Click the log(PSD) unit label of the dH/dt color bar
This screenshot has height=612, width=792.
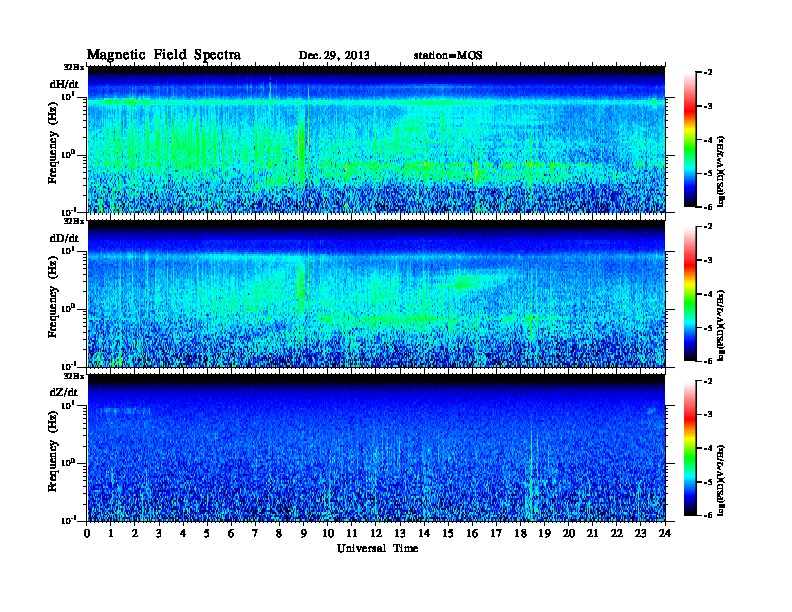pyautogui.click(x=721, y=172)
